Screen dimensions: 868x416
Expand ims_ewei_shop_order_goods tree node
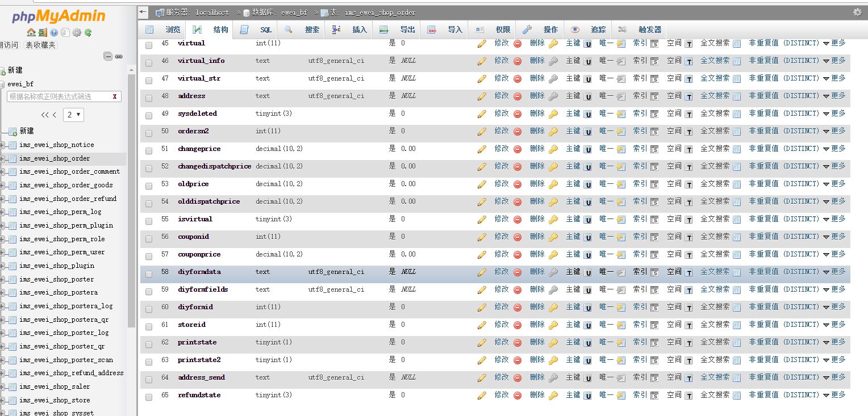(3, 185)
